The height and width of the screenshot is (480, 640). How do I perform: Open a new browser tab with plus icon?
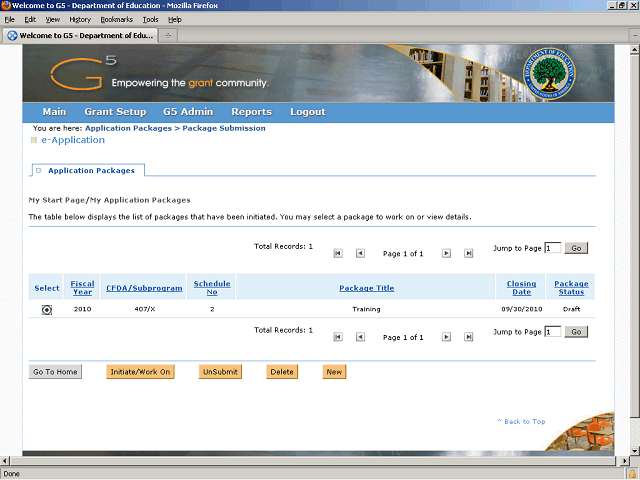point(168,36)
